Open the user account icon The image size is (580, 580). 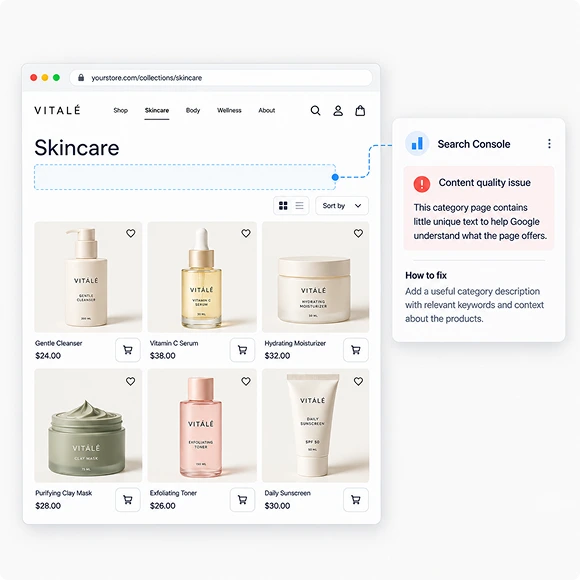(338, 110)
